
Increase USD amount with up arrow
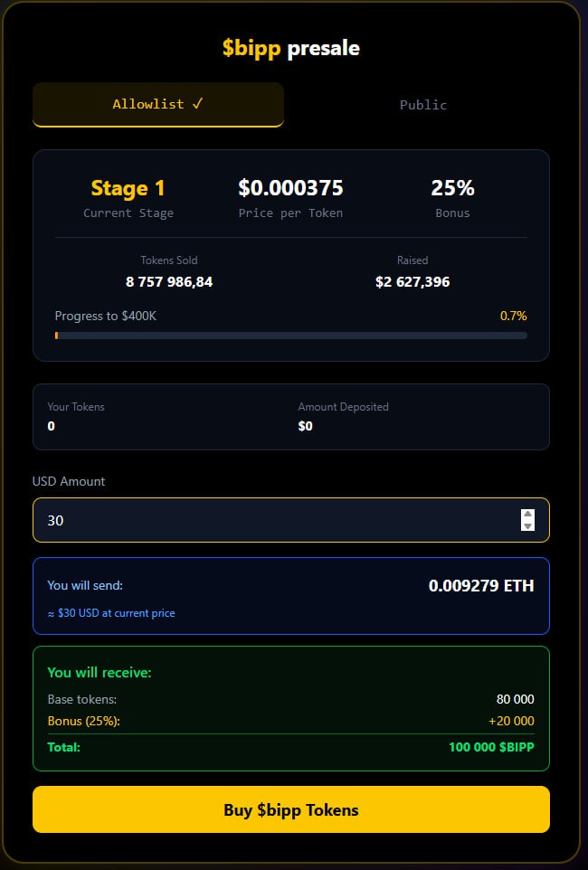(528, 515)
